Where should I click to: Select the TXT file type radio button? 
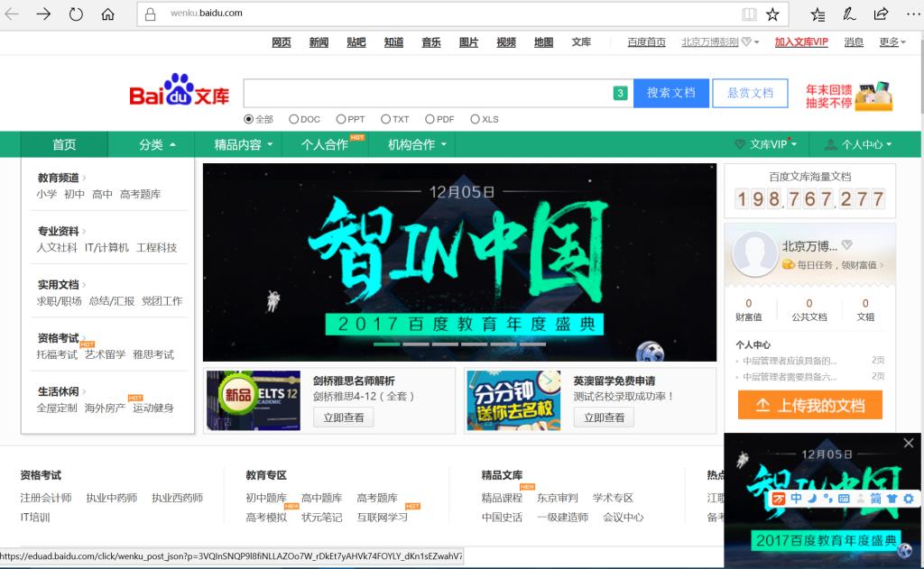click(x=385, y=119)
